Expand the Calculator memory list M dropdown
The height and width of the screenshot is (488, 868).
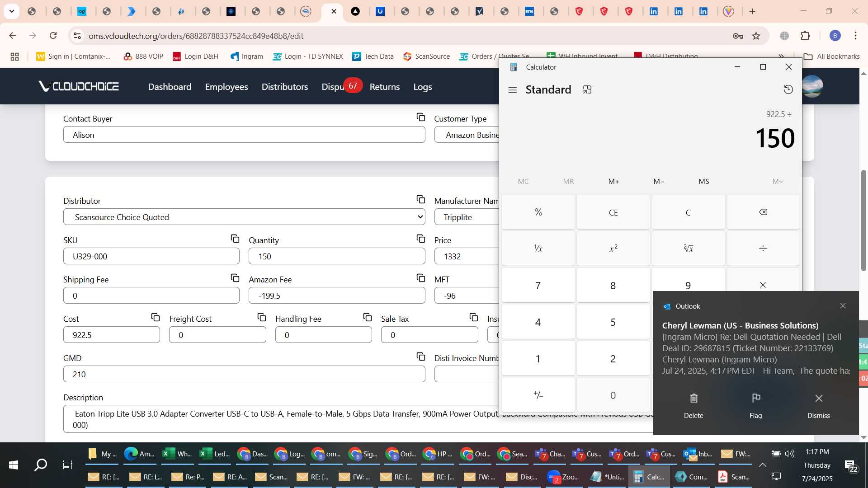pyautogui.click(x=778, y=182)
